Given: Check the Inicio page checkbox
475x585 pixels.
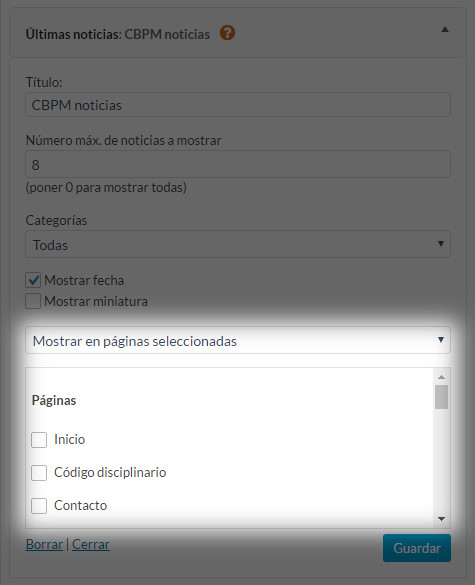Looking at the screenshot, I should [x=39, y=440].
